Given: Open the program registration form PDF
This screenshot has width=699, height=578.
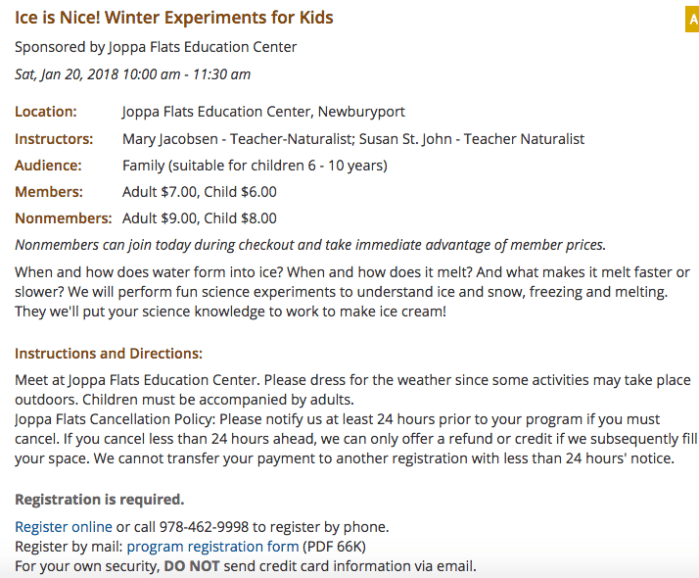Looking at the screenshot, I should point(212,547).
